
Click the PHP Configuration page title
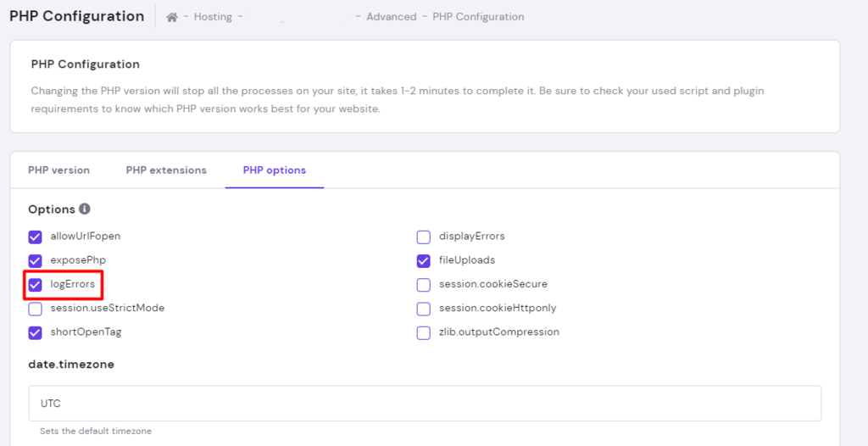[x=76, y=16]
